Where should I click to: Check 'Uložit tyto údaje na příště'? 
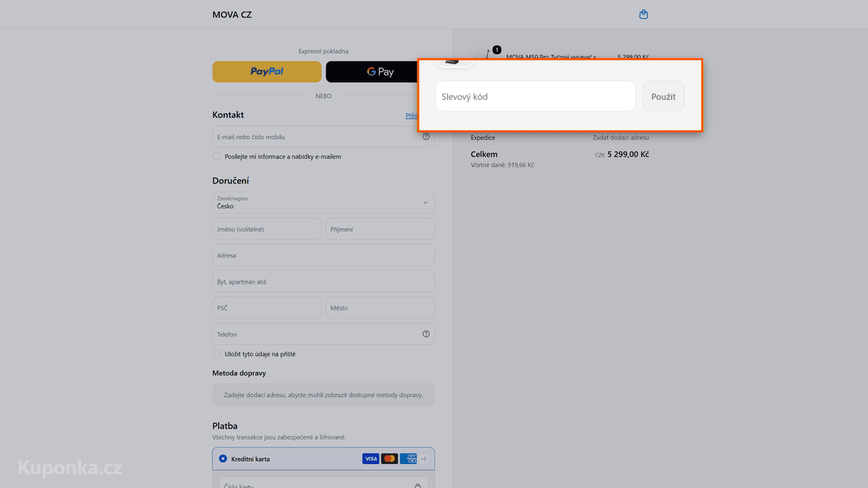pos(217,354)
